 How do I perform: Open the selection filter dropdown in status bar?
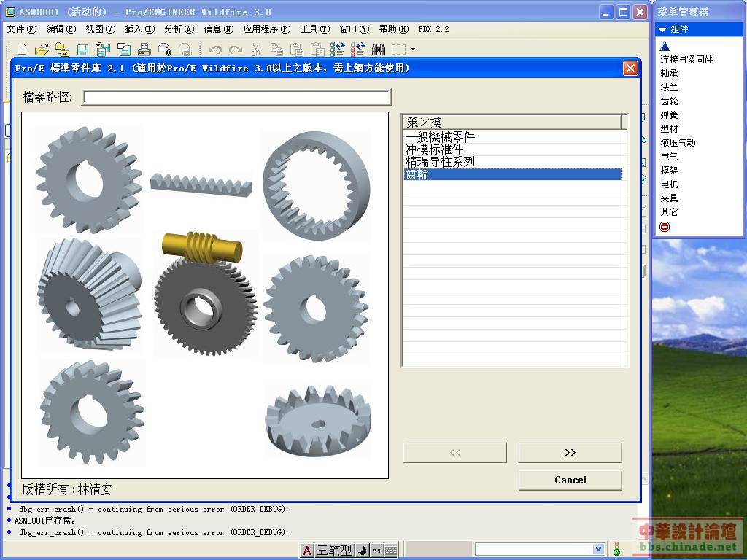point(599,549)
